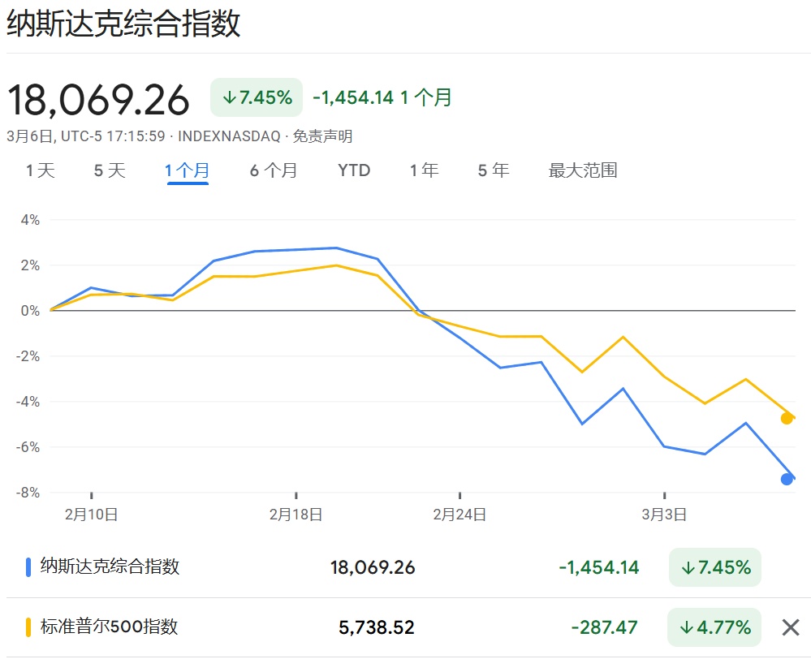
Task: Click the yellow S&P 500 endpoint dot
Action: [x=786, y=418]
